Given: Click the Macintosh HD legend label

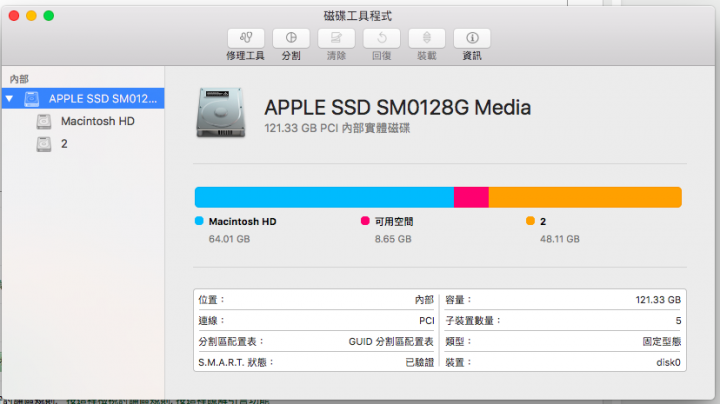Looking at the screenshot, I should point(242,221).
